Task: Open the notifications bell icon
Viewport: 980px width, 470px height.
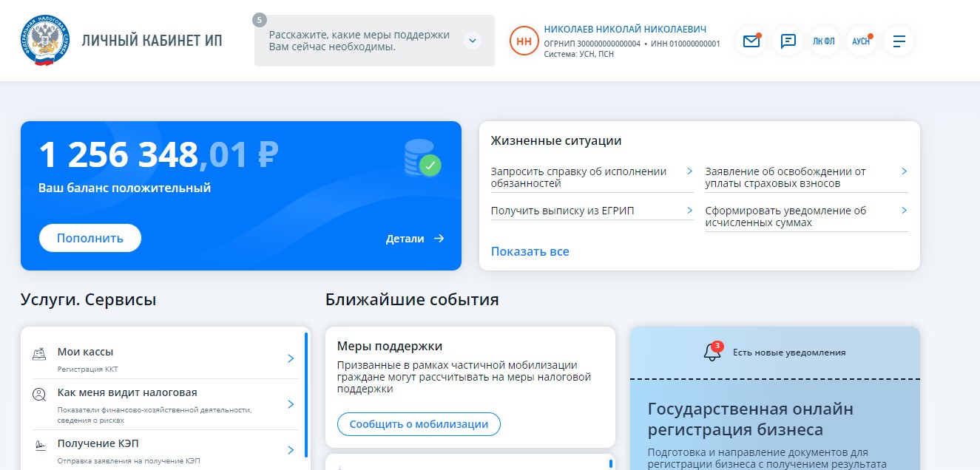Action: tap(712, 352)
